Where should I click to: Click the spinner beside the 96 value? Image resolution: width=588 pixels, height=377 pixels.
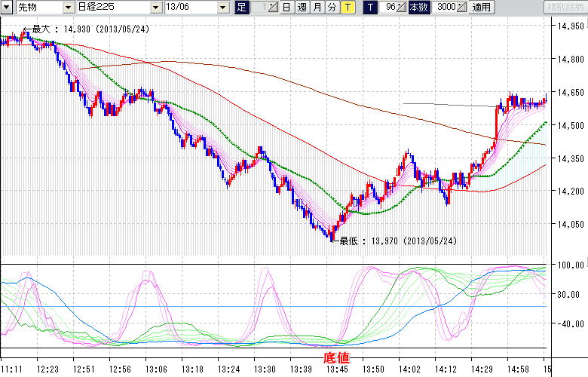click(401, 7)
